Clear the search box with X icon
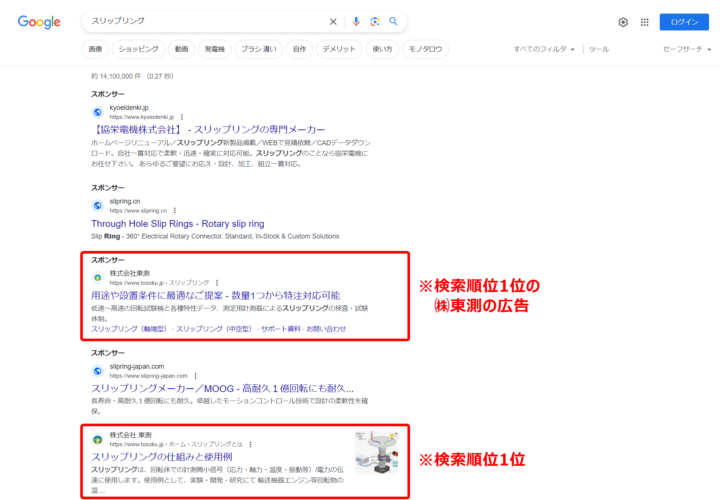The width and height of the screenshot is (720, 500). click(333, 22)
